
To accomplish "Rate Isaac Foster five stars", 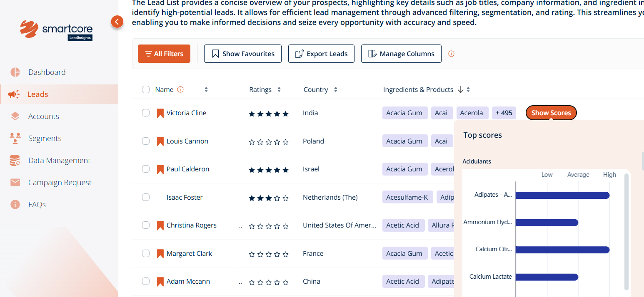I will click(x=285, y=198).
